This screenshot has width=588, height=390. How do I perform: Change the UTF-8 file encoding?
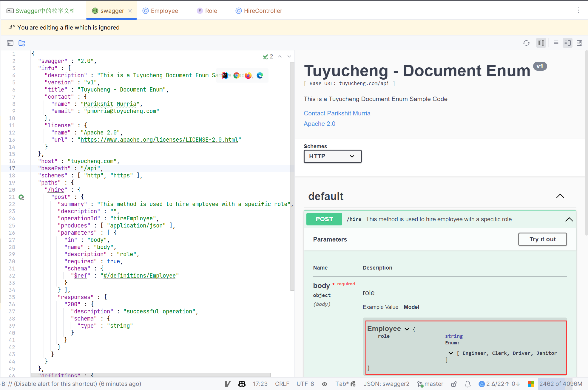[305, 384]
